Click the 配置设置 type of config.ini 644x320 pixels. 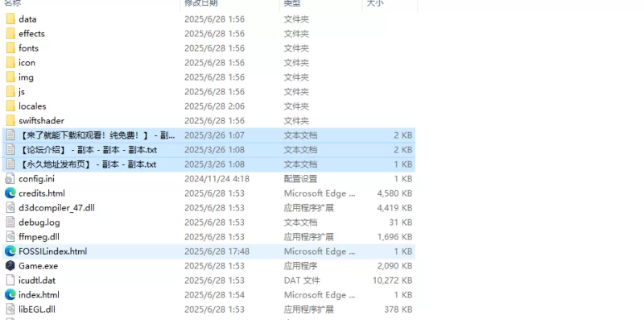pos(300,179)
